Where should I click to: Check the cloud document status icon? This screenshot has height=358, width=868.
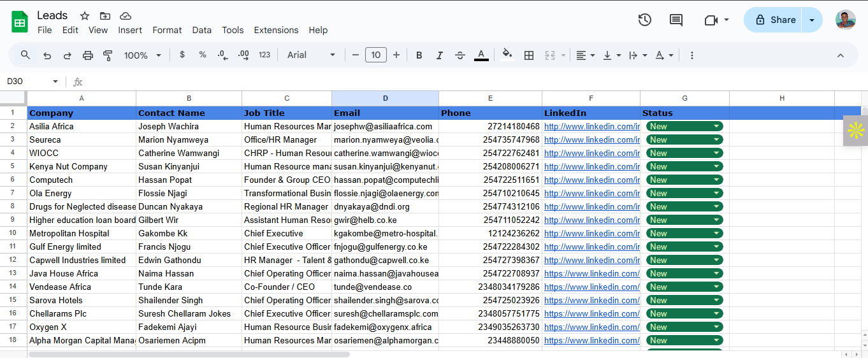click(126, 16)
